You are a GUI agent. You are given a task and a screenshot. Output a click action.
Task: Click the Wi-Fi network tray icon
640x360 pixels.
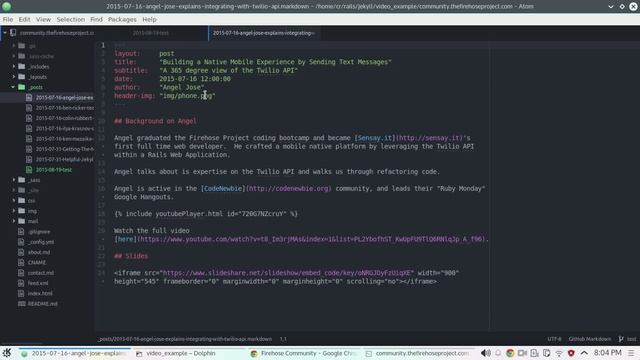click(559, 353)
